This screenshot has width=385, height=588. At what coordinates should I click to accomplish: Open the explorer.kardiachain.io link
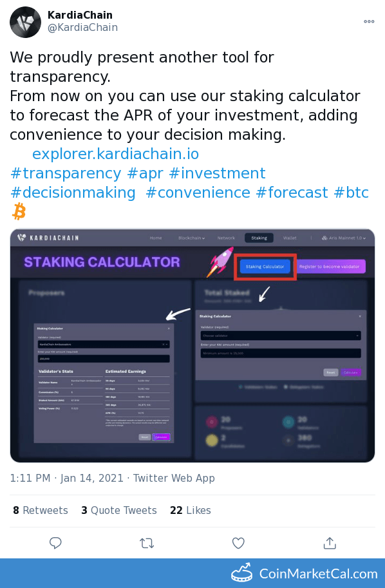click(115, 154)
